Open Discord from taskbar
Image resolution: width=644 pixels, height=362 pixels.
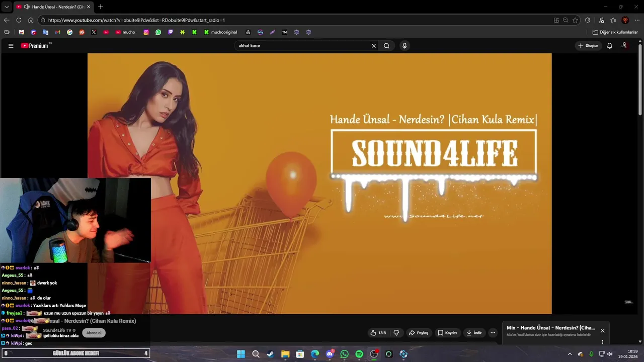[x=330, y=354]
